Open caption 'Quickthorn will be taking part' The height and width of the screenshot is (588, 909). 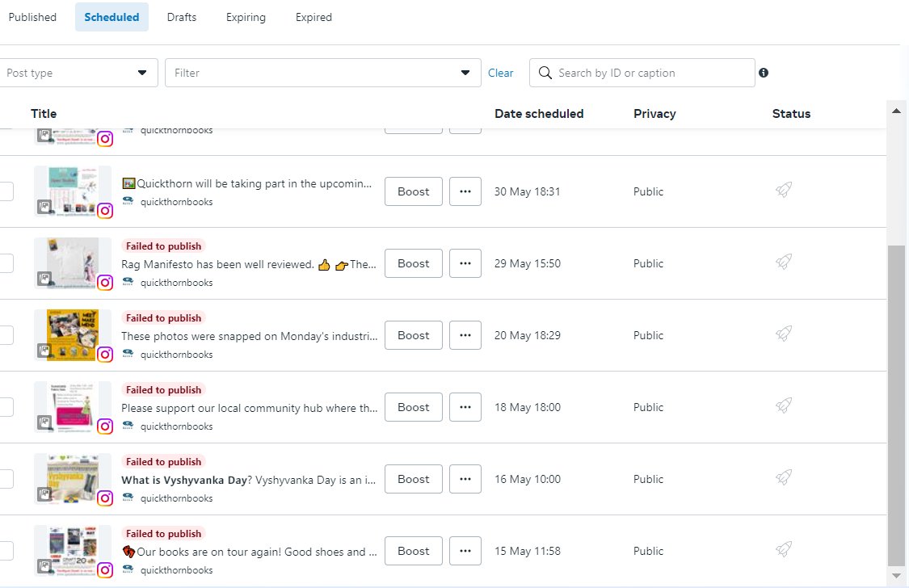click(247, 183)
